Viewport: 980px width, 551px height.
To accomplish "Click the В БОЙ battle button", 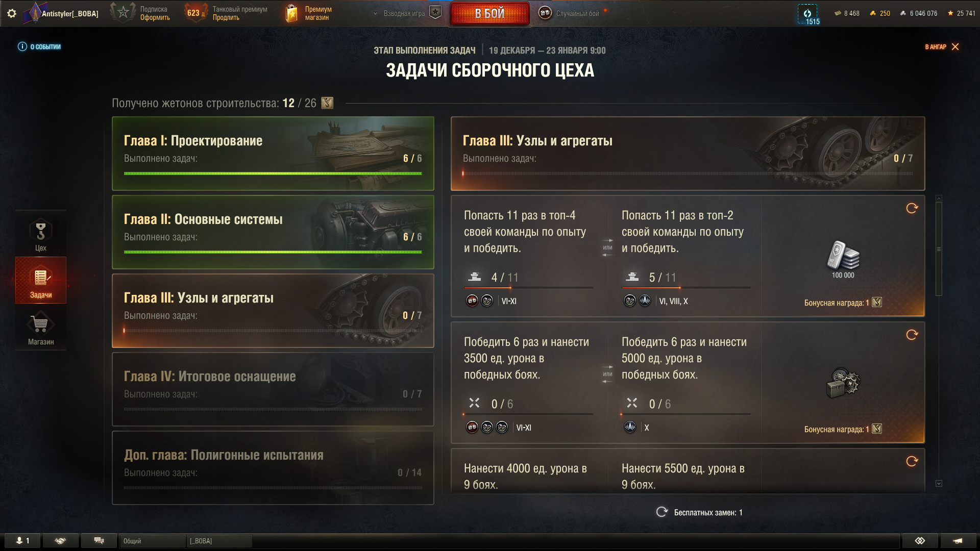I will [x=489, y=13].
